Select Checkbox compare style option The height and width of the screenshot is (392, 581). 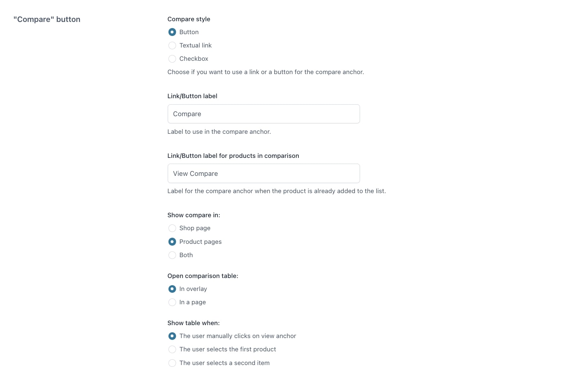[172, 59]
